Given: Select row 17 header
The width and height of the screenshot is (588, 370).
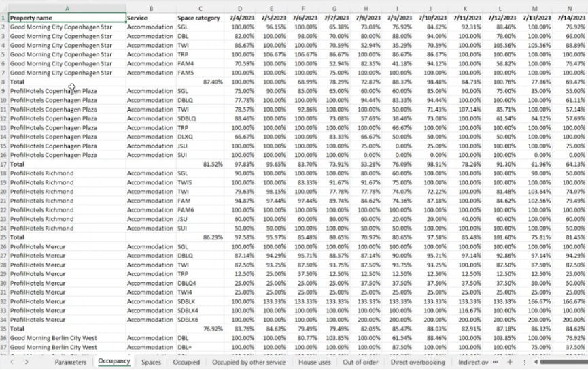Looking at the screenshot, I should [x=4, y=164].
